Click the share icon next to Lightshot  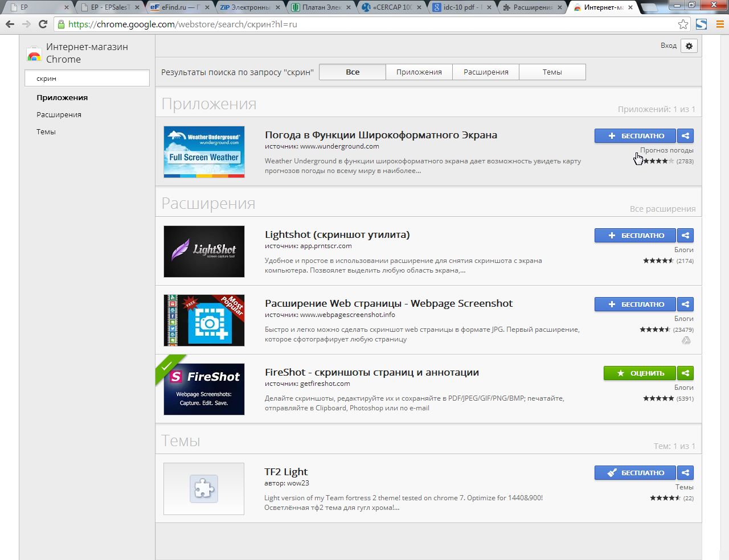tap(686, 236)
